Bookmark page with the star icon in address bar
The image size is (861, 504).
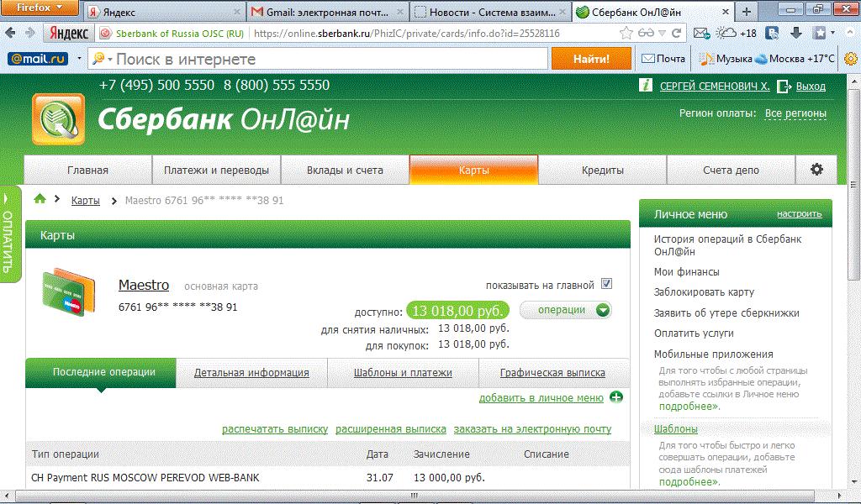626,33
